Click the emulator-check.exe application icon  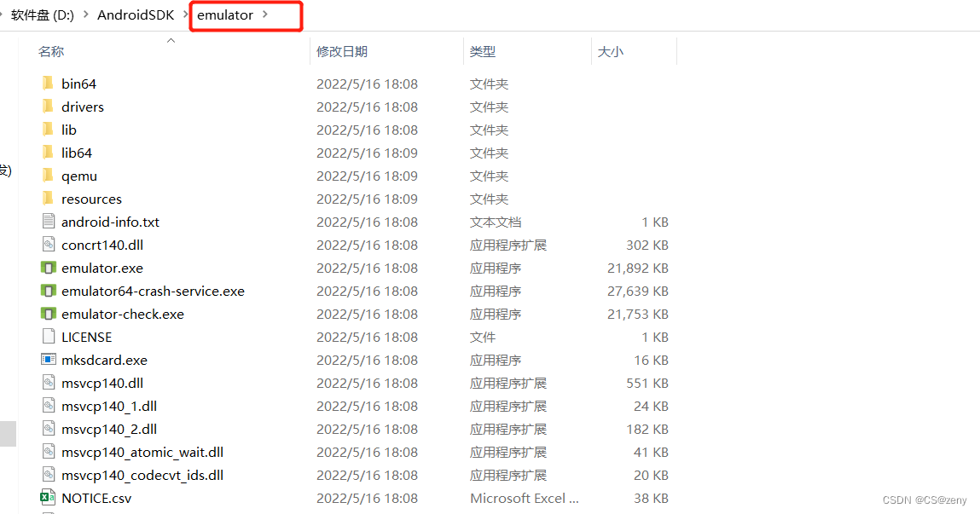coord(48,314)
